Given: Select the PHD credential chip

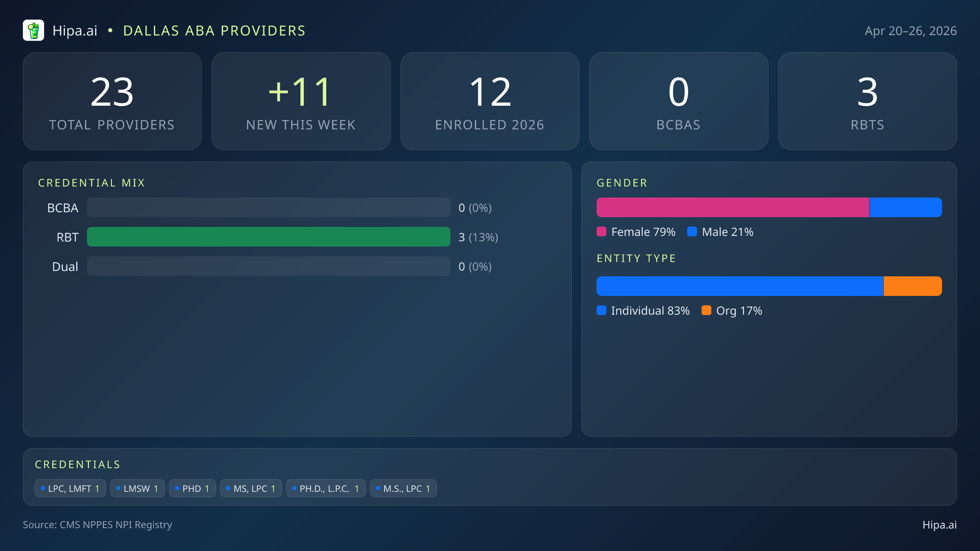Looking at the screenshot, I should 192,489.
